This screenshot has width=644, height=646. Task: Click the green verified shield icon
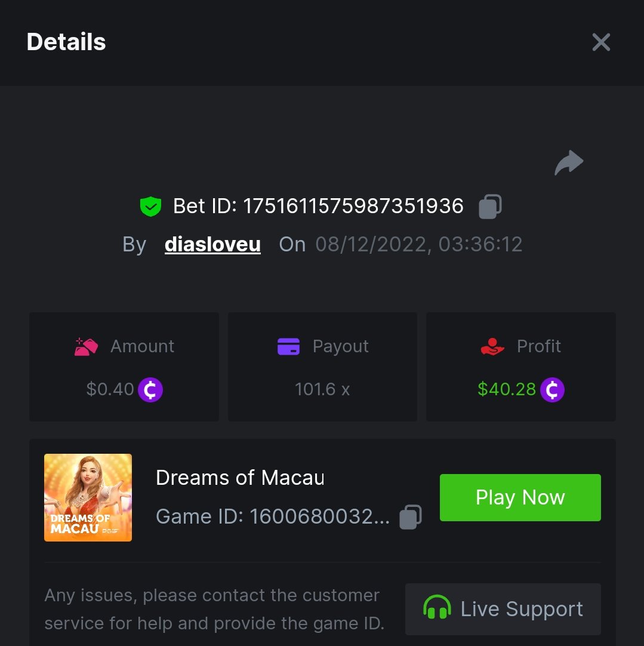[x=150, y=207]
